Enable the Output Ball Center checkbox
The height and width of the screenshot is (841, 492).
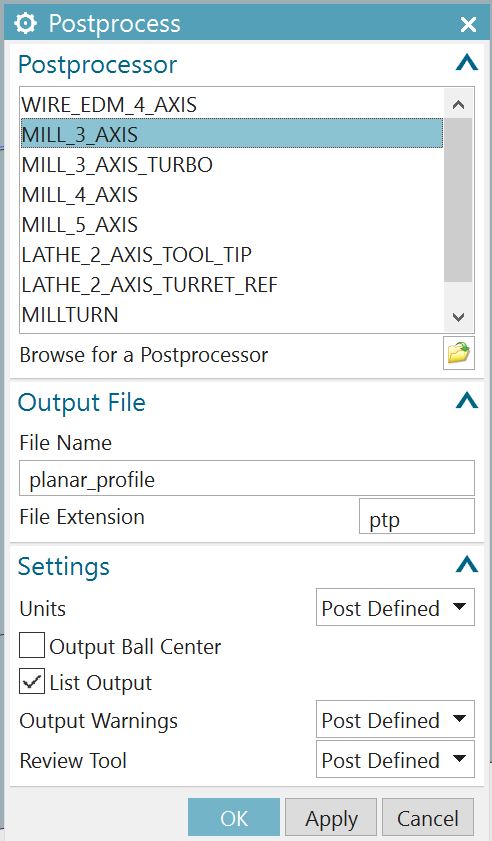(x=32, y=645)
